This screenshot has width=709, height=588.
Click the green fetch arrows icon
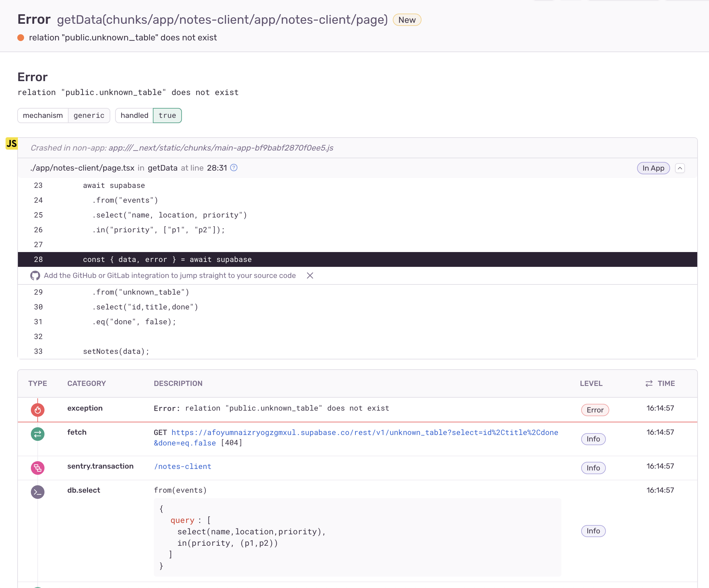point(37,434)
